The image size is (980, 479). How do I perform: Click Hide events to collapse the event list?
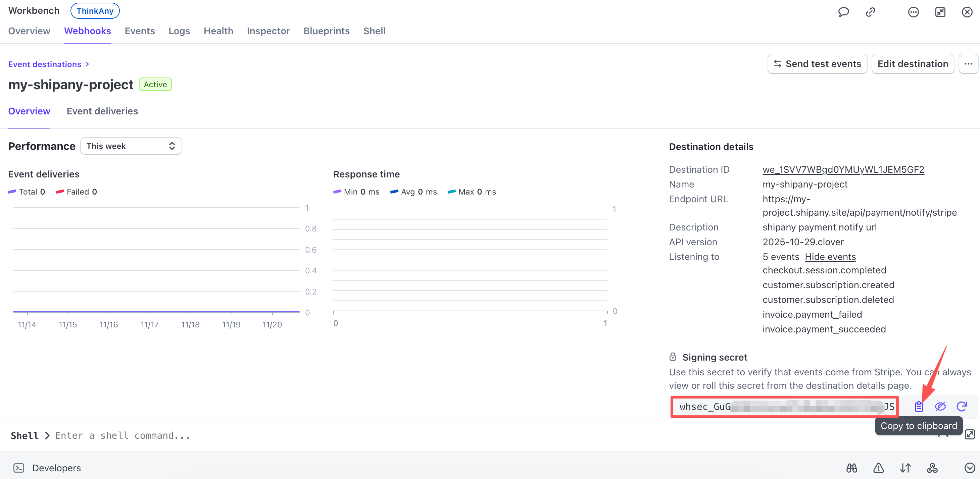tap(830, 257)
